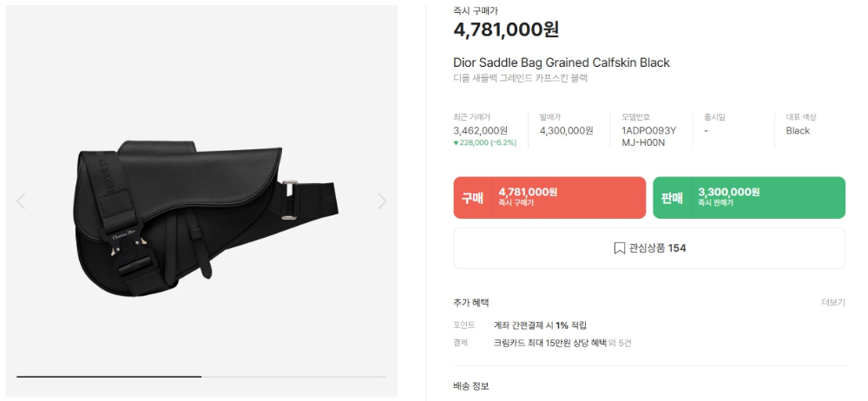Show the previous product image arrow
Viewport: 868px width, 401px height.
click(21, 201)
